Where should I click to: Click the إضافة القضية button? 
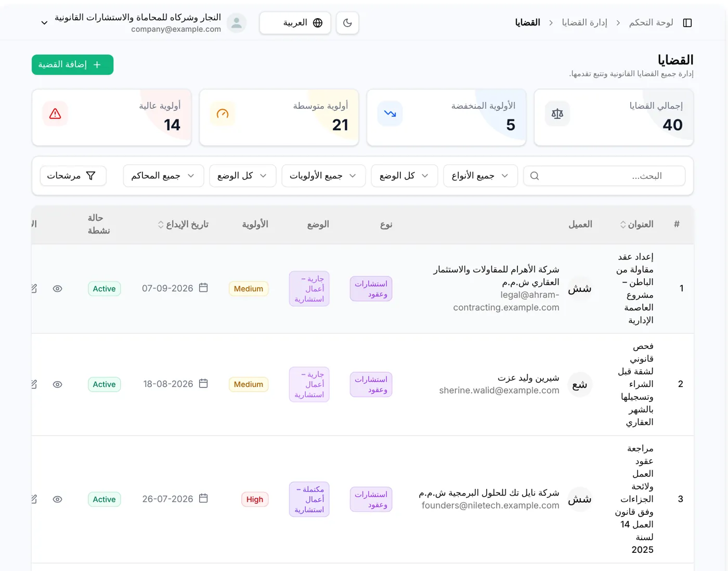[x=72, y=64]
